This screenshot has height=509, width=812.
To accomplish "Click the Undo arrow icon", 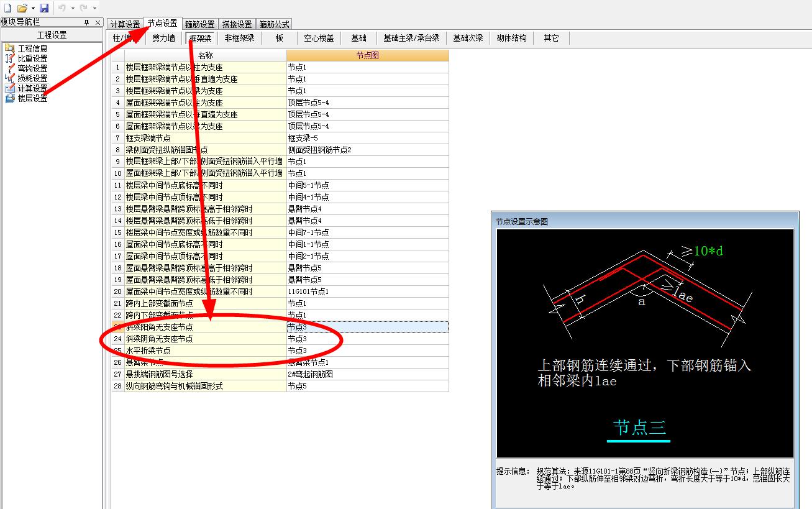I will 62,7.
